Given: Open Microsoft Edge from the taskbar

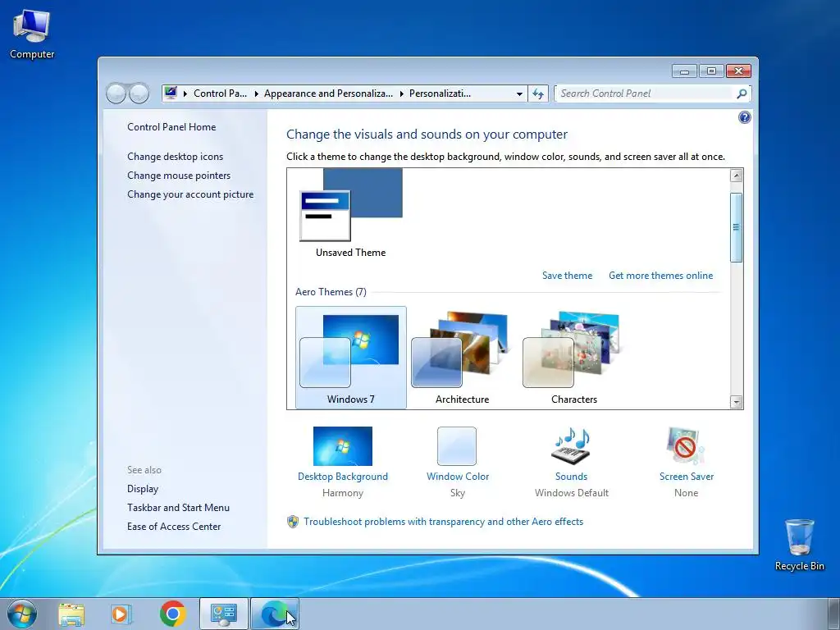Looking at the screenshot, I should 274,614.
